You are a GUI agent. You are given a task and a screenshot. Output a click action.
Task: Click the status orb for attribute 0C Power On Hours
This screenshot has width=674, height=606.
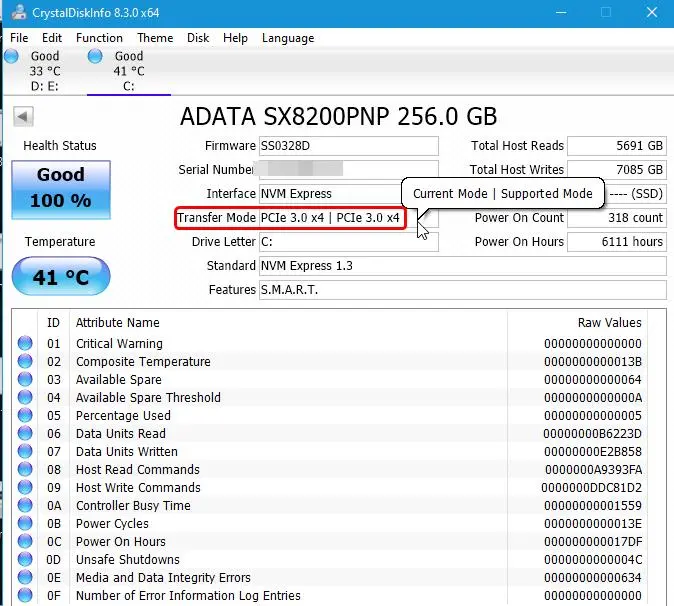pyautogui.click(x=25, y=541)
